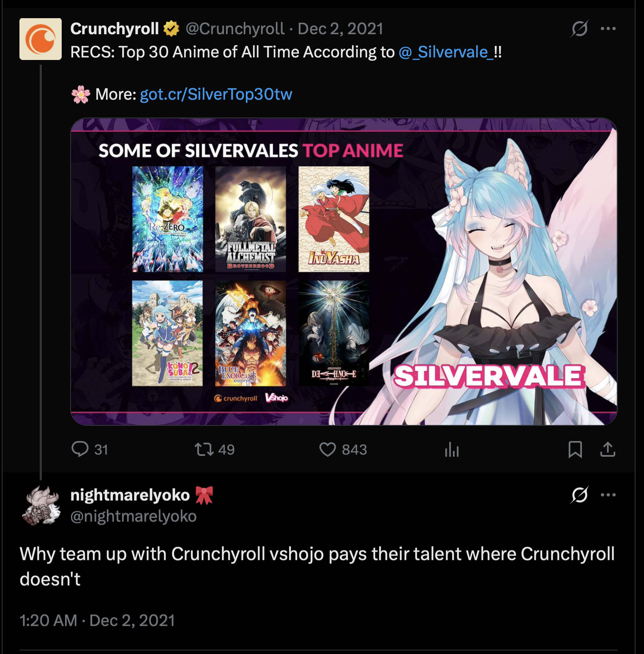View analytics for Crunchyroll's tweet
The image size is (644, 654).
click(x=452, y=449)
